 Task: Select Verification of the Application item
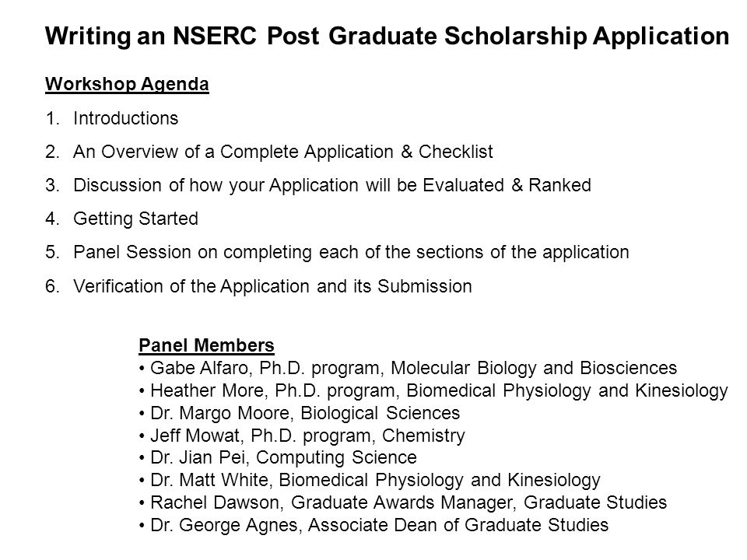point(258,286)
